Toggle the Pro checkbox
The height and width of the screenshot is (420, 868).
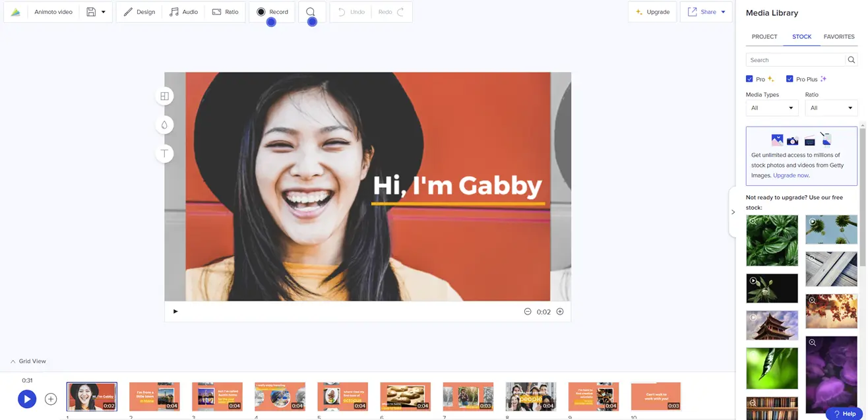click(749, 79)
